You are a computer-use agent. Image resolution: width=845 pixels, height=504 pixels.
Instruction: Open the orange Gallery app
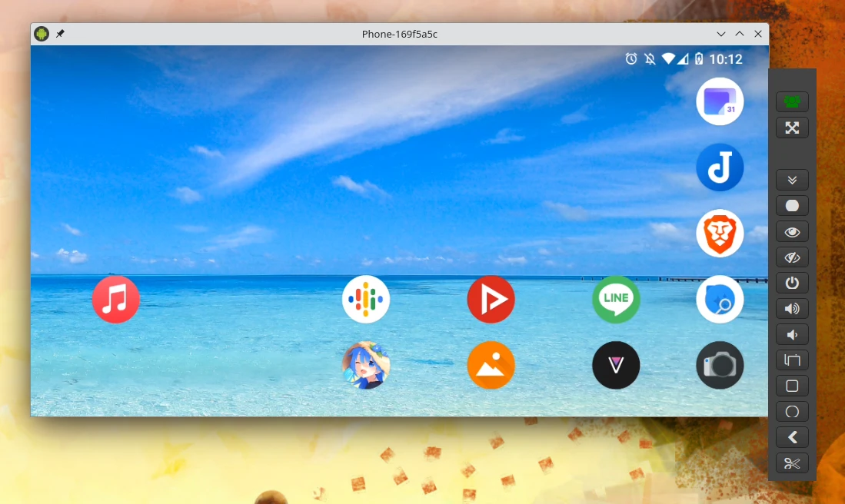pyautogui.click(x=491, y=365)
